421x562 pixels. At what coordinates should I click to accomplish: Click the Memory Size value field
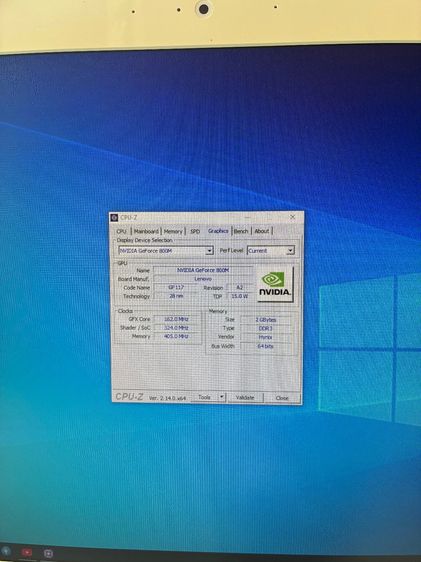coord(265,319)
